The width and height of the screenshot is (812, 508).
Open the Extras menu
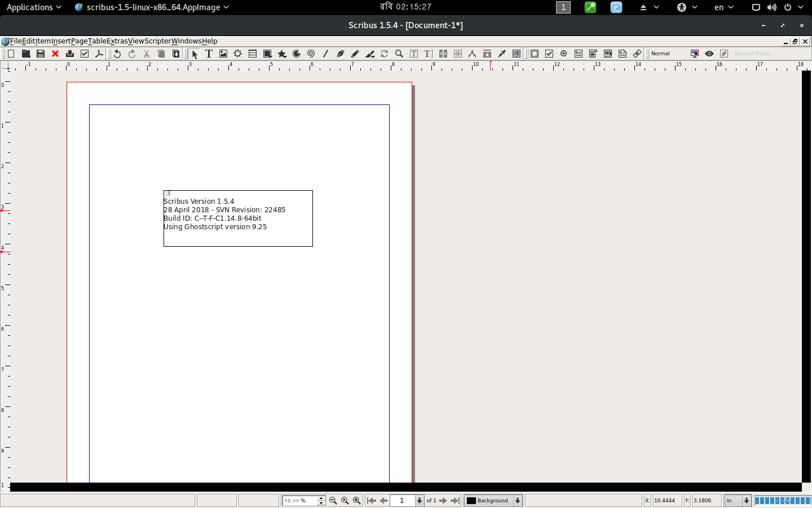(117, 41)
